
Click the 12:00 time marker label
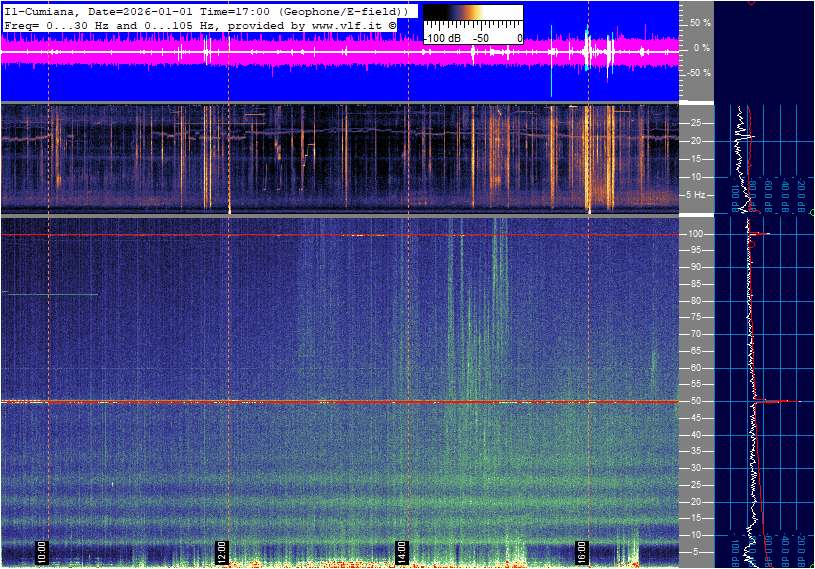[x=221, y=552]
